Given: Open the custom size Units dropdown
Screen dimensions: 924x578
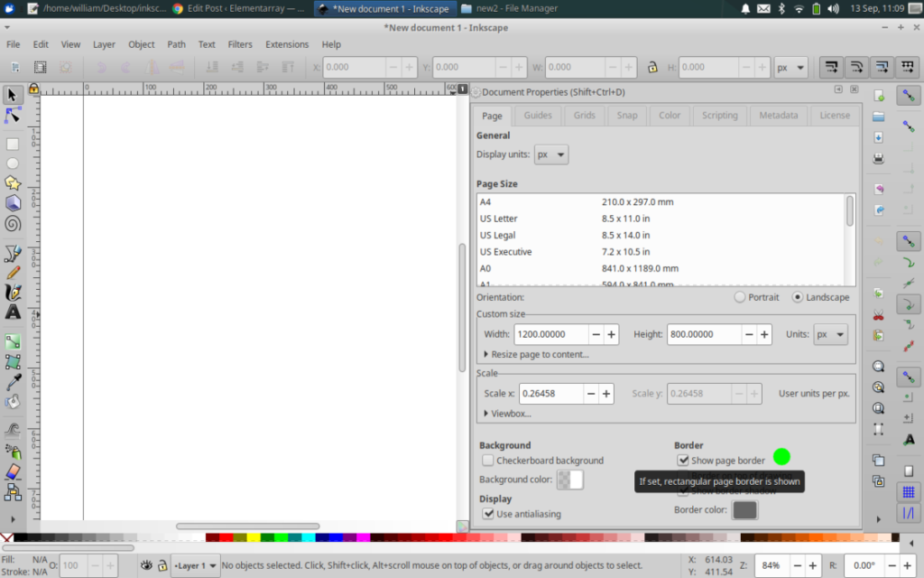Looking at the screenshot, I should [x=830, y=333].
